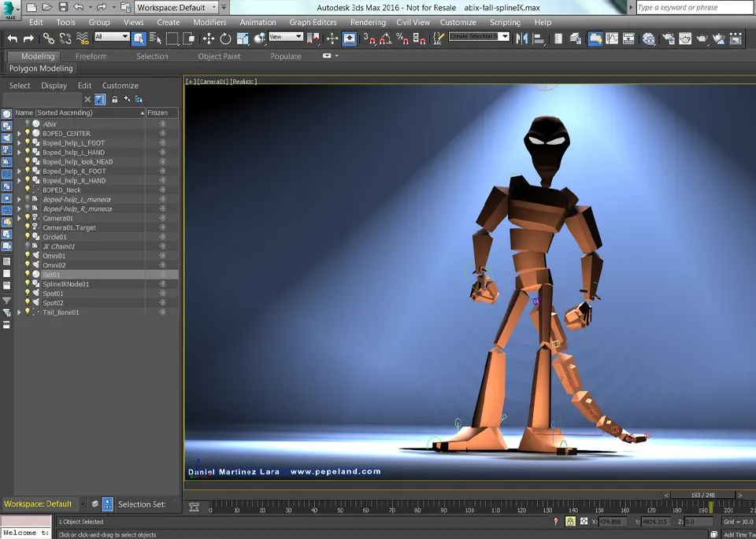Screen dimensions: 756x539
Task: Click the Select and Link chain icon
Action: 49,38
